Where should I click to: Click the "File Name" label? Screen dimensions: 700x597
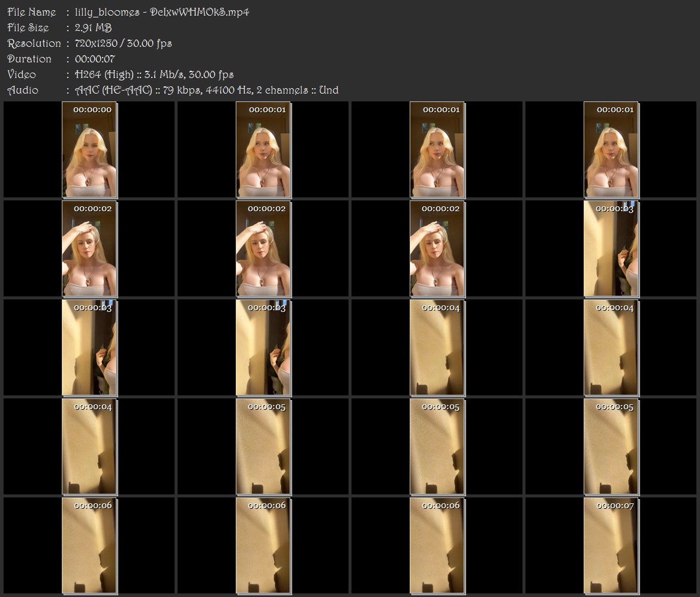point(32,12)
